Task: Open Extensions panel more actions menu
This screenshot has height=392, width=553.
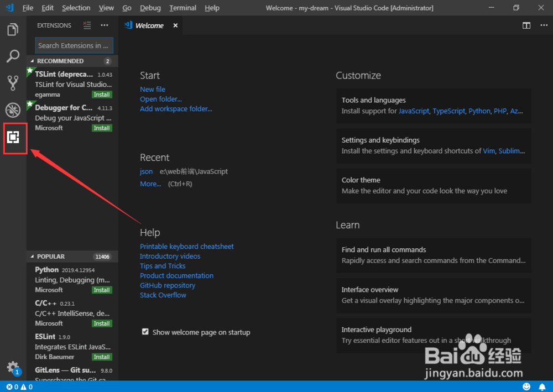Action: (105, 25)
